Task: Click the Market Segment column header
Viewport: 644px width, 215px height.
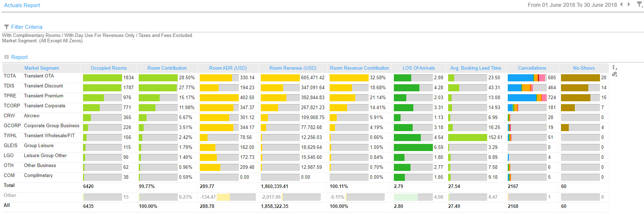Action: 42,68
